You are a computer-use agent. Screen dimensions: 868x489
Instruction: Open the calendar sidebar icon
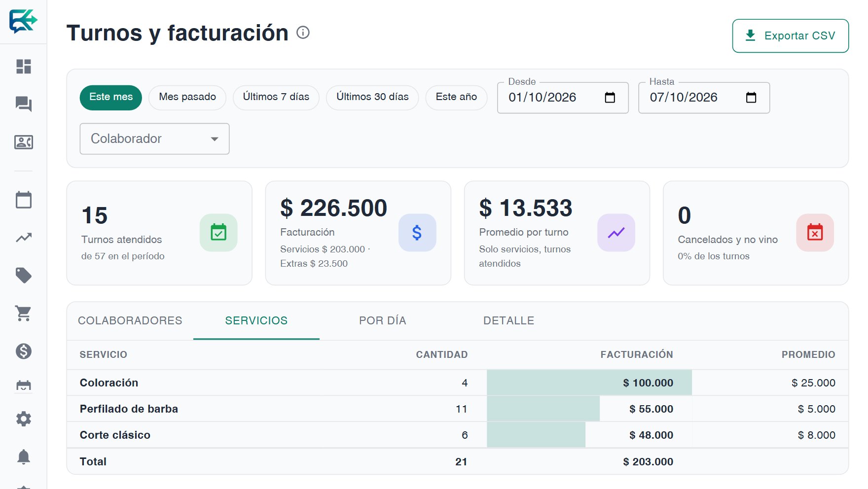(x=24, y=200)
